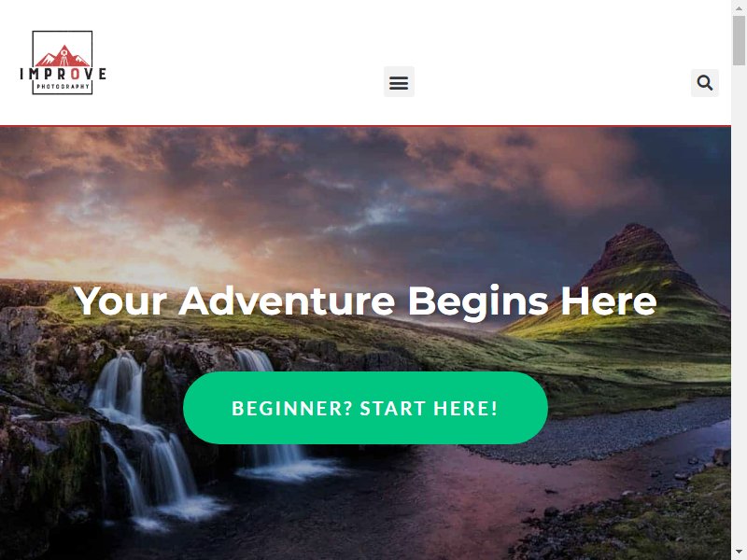747x560 pixels.
Task: Click the large waterfall in the hero image
Action: point(143,438)
